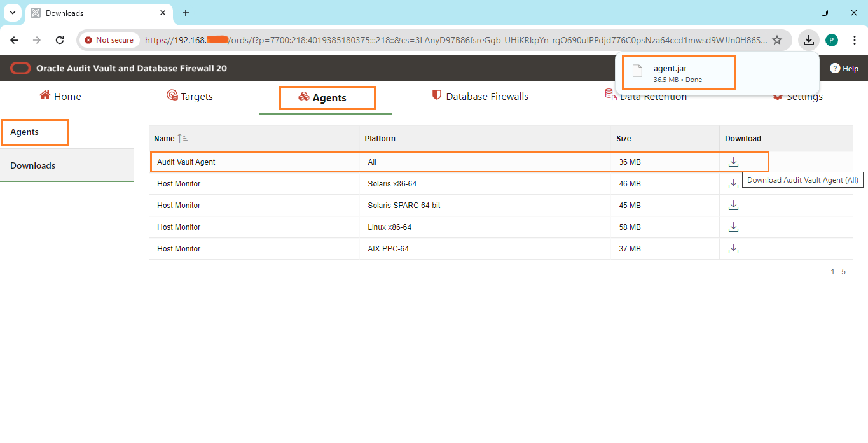Bookmark the page with the star icon
This screenshot has height=443, width=868.
tap(777, 39)
